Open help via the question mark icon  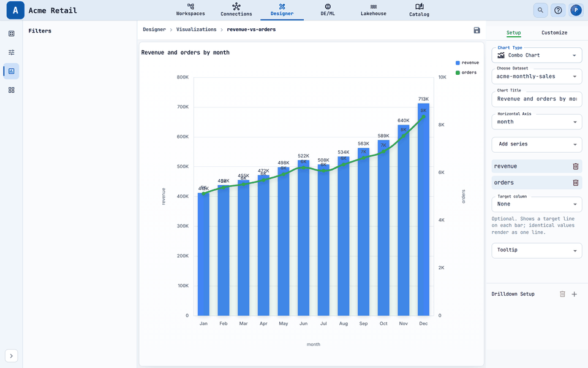pos(558,10)
